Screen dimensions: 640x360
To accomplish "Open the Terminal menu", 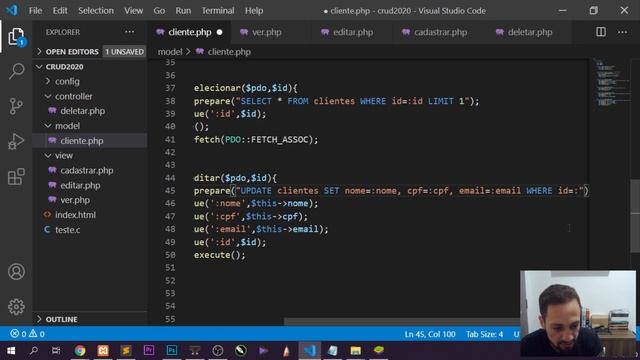I will tap(218, 11).
